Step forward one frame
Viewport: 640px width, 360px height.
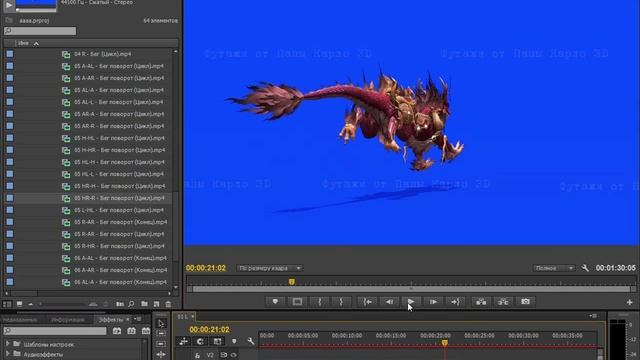[433, 302]
